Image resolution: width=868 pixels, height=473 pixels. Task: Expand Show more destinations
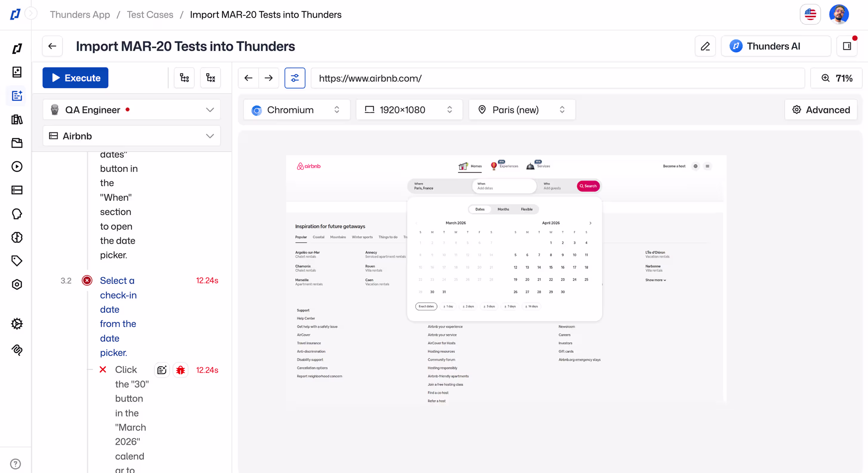(656, 280)
